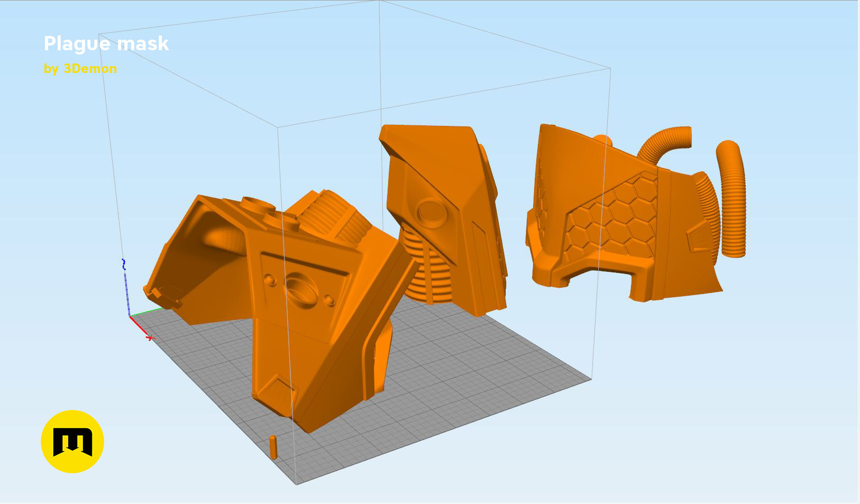Select the small orange pin on the build plate
The width and height of the screenshot is (860, 504).
coord(273,447)
